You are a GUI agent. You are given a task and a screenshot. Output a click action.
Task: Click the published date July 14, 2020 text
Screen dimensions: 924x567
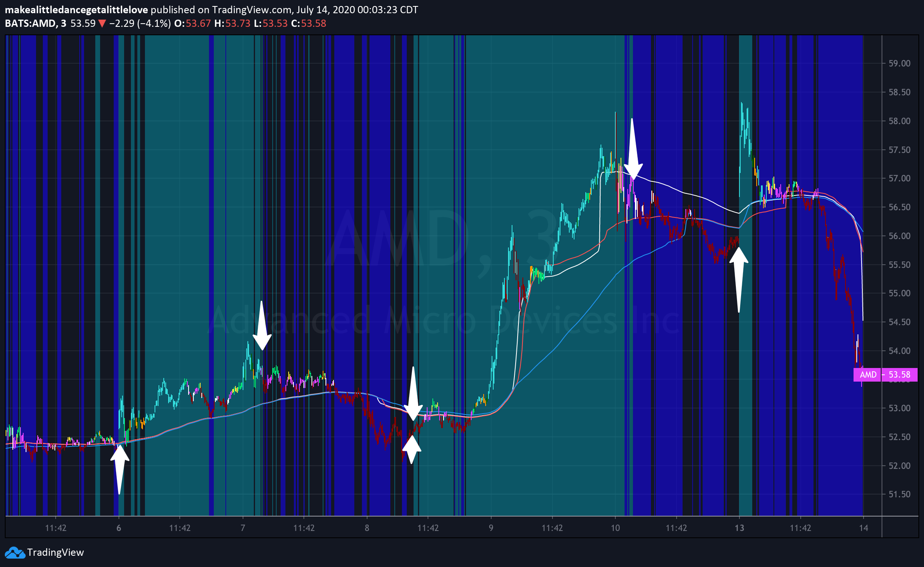(325, 10)
